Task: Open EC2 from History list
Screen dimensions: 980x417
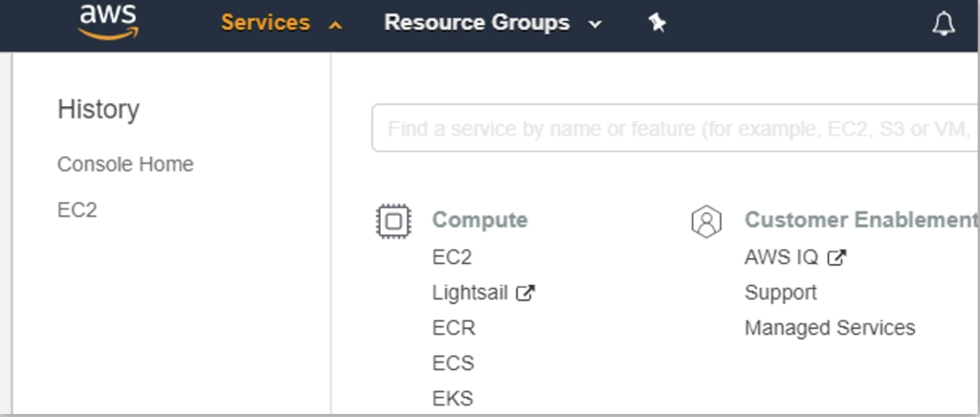Action: pyautogui.click(x=78, y=210)
